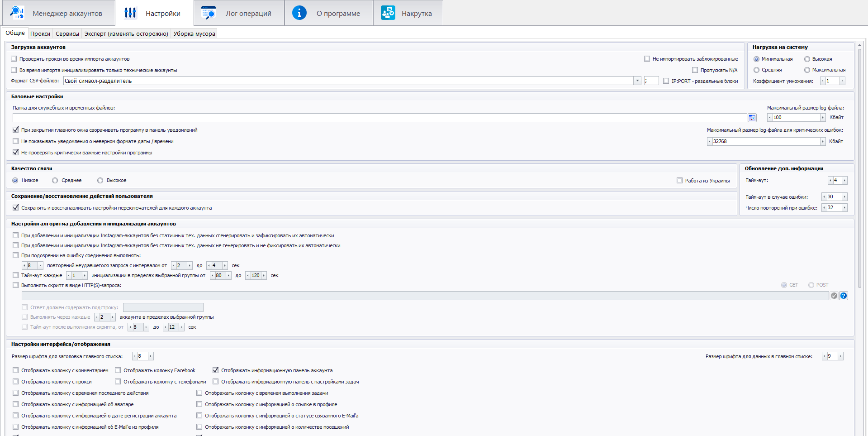Set connection quality to Высокое
868x436 pixels.
click(x=100, y=180)
